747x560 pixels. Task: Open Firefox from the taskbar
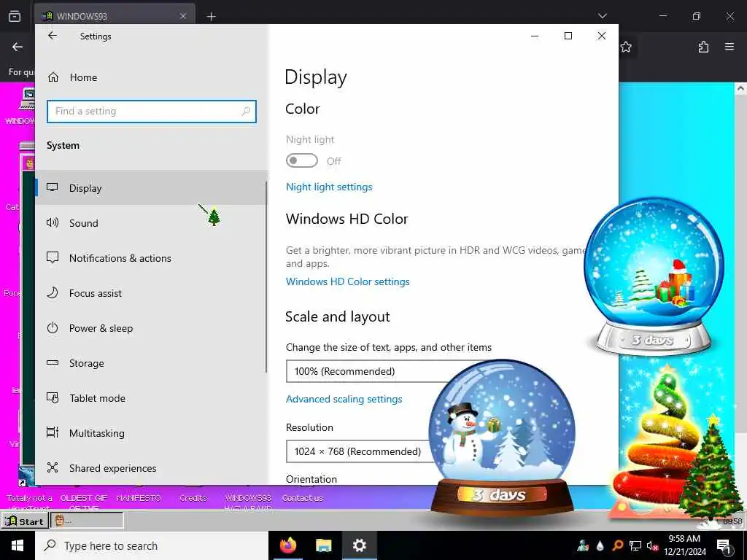point(288,545)
